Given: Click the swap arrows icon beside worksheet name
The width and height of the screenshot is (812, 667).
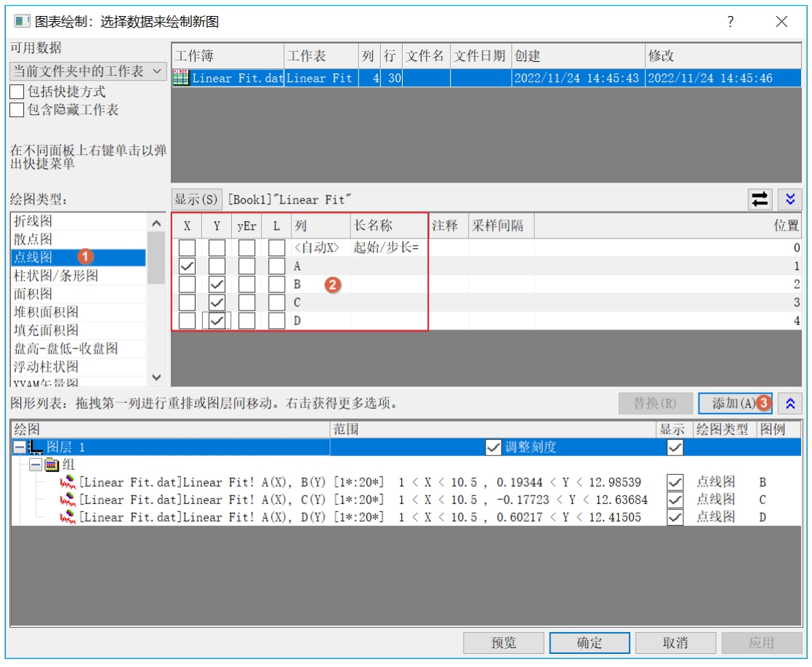Looking at the screenshot, I should pyautogui.click(x=759, y=199).
